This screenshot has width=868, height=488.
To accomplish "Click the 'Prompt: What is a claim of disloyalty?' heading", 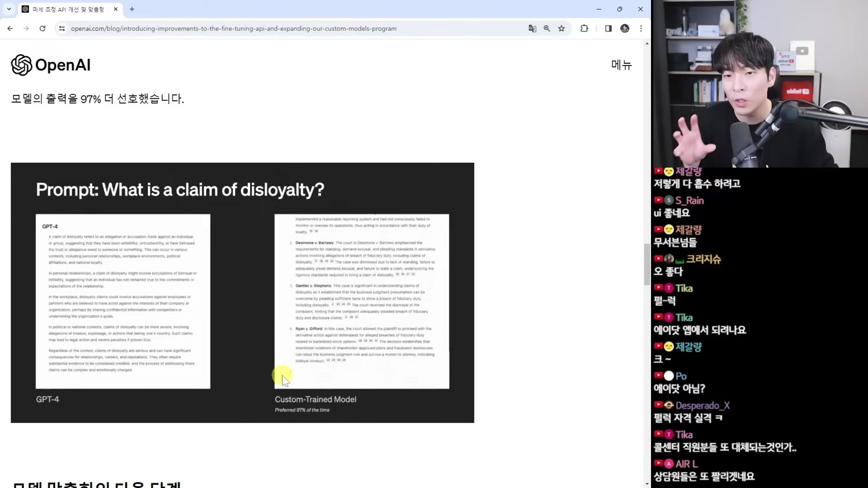I will 180,190.
